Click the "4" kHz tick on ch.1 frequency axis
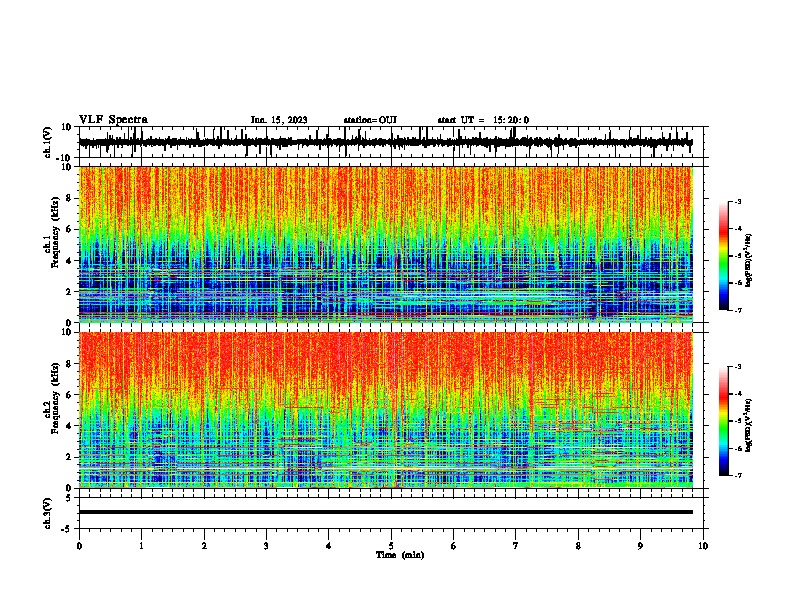The image size is (792, 612). (69, 261)
